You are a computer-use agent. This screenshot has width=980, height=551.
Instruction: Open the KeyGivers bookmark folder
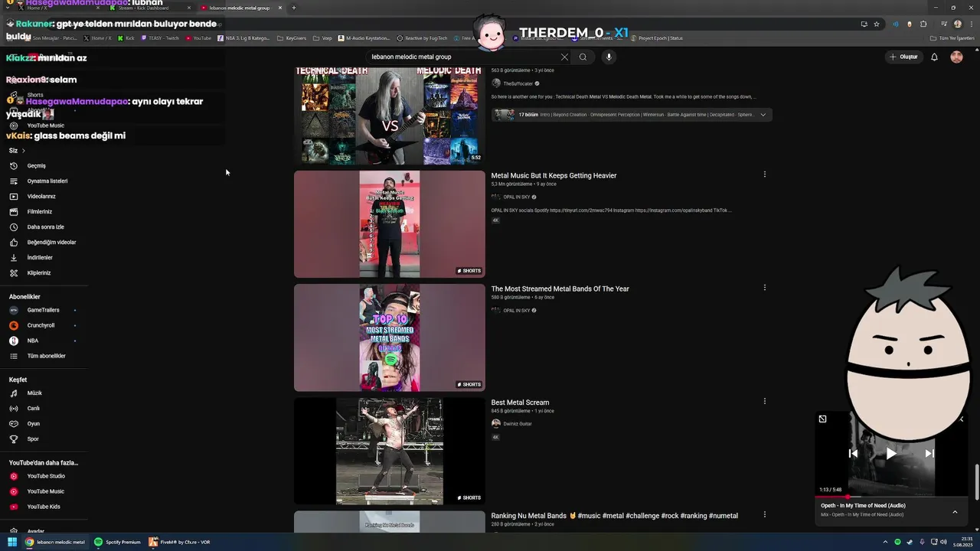292,37
